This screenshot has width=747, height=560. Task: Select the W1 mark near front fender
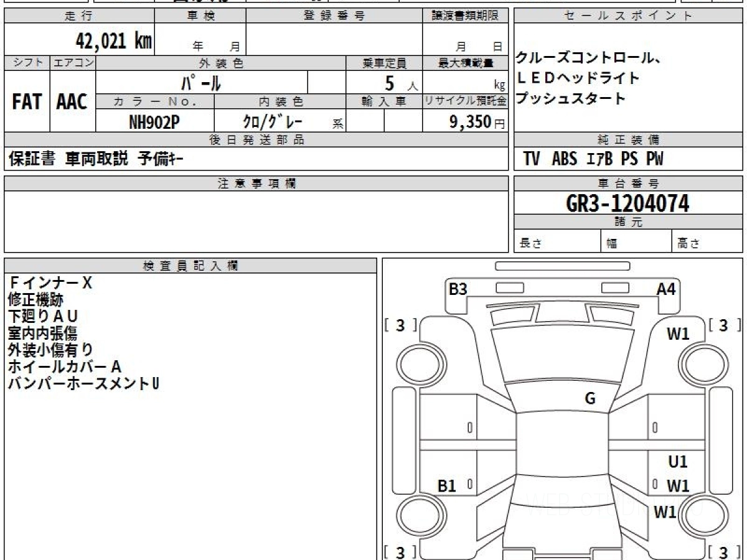tap(678, 334)
